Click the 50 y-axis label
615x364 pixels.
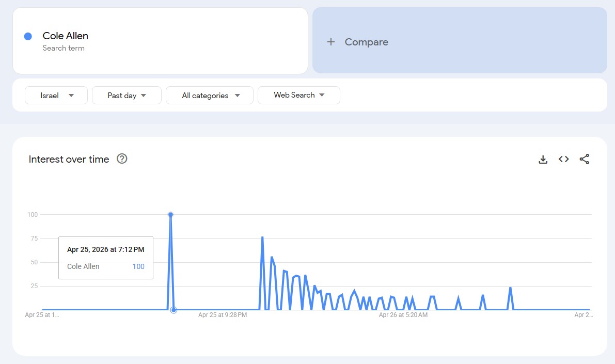(34, 262)
